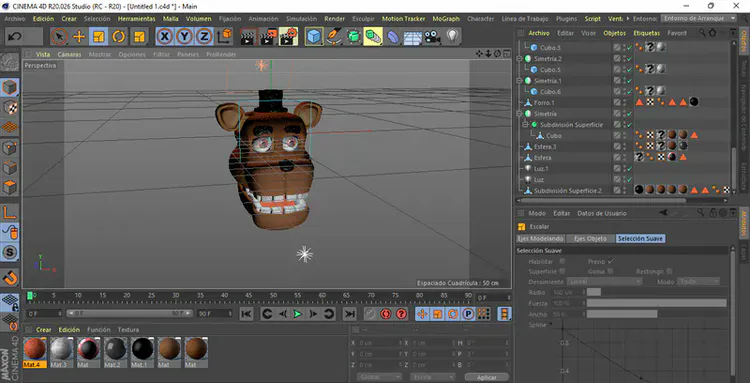Viewport: 750px width, 383px height.
Task: Add a Light bulb object
Action: (x=452, y=36)
